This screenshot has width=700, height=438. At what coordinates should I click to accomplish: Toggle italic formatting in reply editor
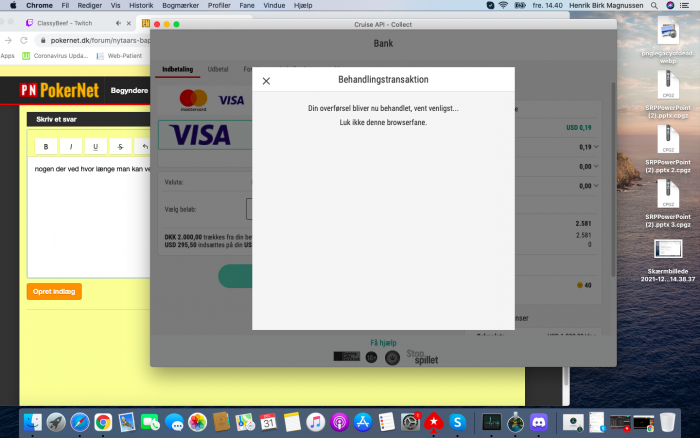[x=71, y=146]
